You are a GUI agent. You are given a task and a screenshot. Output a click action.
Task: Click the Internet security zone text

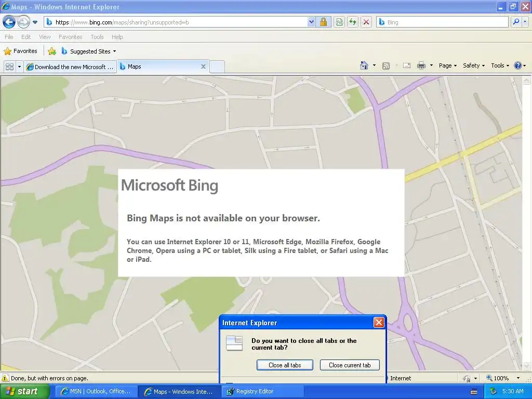coord(401,378)
